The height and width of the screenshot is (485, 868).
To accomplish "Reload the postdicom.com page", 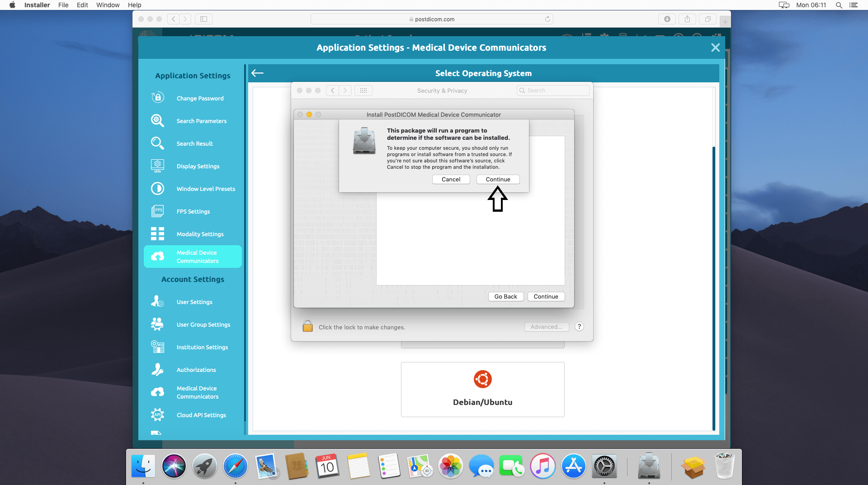I will click(547, 19).
